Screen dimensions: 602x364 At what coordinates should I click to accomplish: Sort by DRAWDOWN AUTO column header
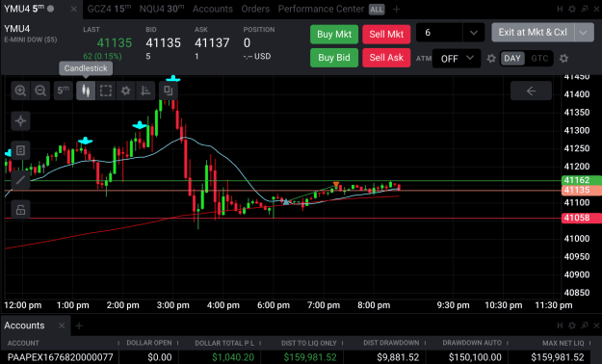point(472,343)
